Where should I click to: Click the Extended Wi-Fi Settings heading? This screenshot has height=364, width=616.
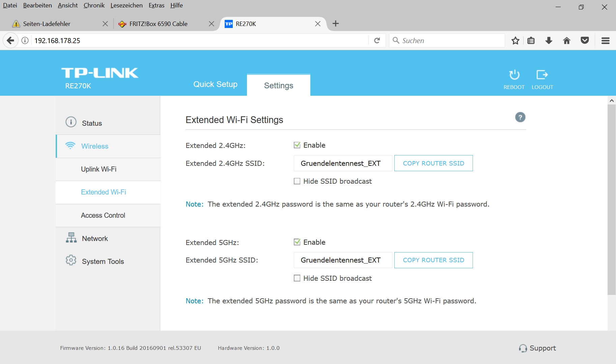(x=234, y=120)
